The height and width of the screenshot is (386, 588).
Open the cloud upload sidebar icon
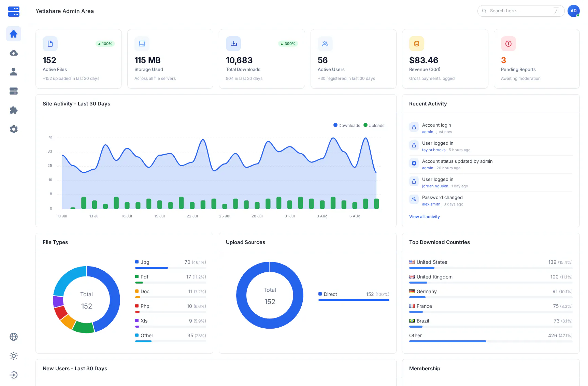14,53
